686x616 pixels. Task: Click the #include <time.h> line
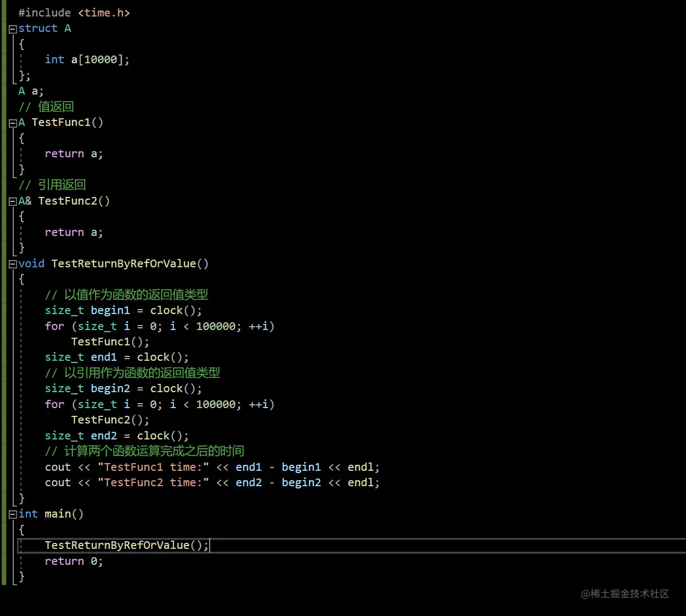click(74, 13)
